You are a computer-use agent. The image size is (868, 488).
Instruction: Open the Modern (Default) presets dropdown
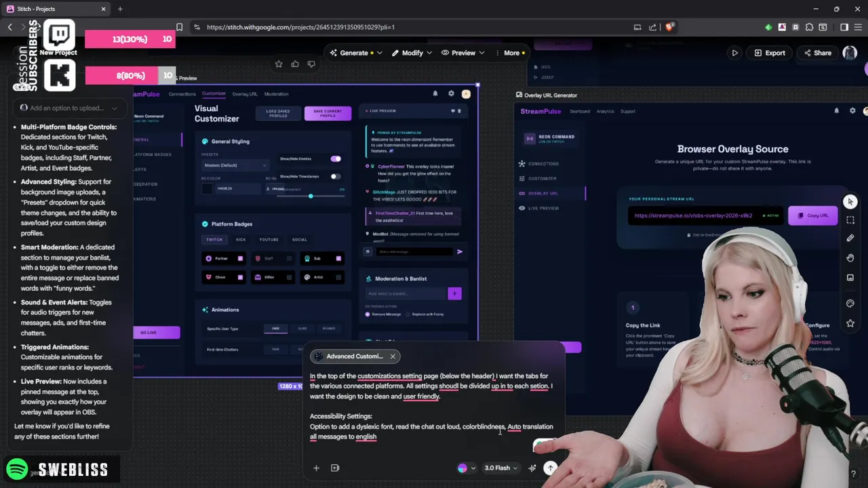(235, 165)
